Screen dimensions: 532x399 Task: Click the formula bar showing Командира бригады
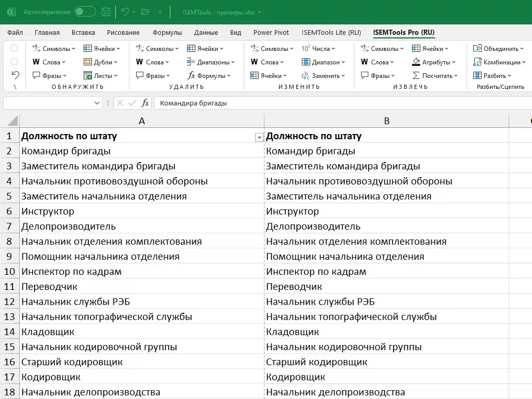point(343,103)
